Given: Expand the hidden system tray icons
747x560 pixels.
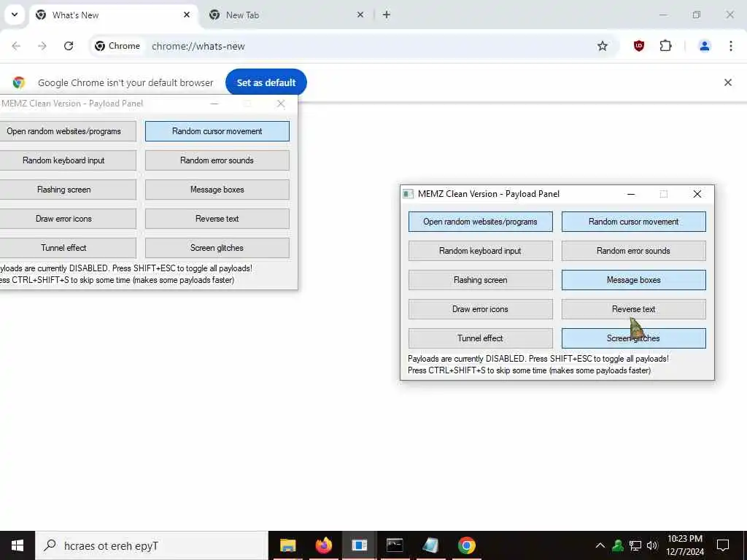Looking at the screenshot, I should coord(600,545).
